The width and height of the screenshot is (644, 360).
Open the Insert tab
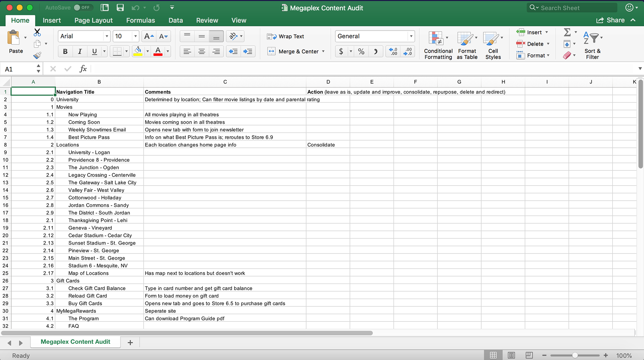tap(52, 20)
